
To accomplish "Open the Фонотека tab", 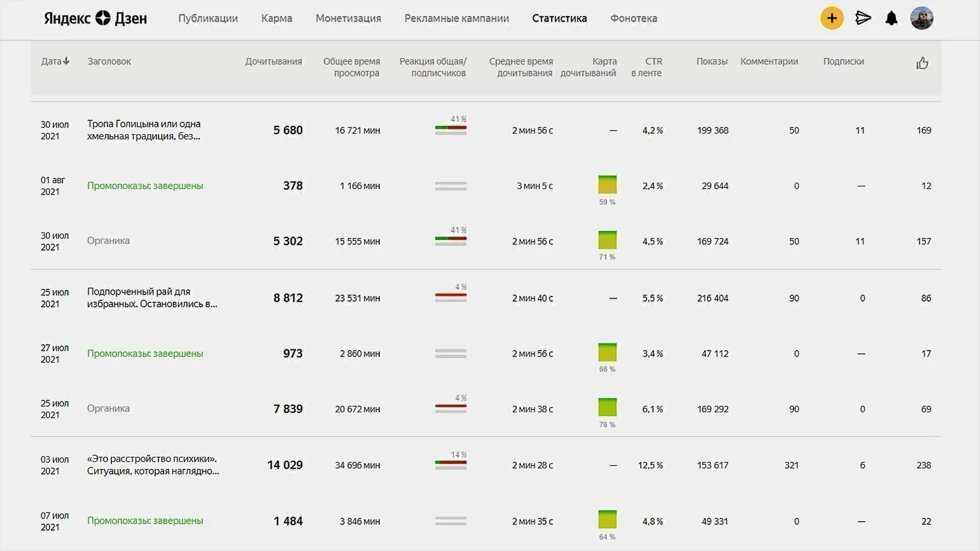I will coord(633,18).
